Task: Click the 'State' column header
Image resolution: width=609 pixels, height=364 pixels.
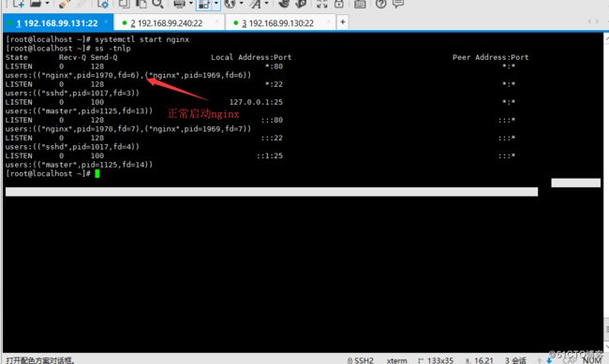Action: click(16, 57)
